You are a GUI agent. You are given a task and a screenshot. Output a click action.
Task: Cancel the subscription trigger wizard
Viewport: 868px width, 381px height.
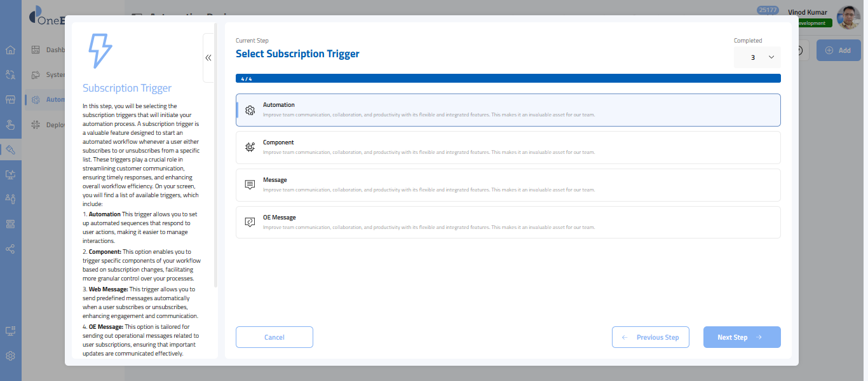[274, 337]
